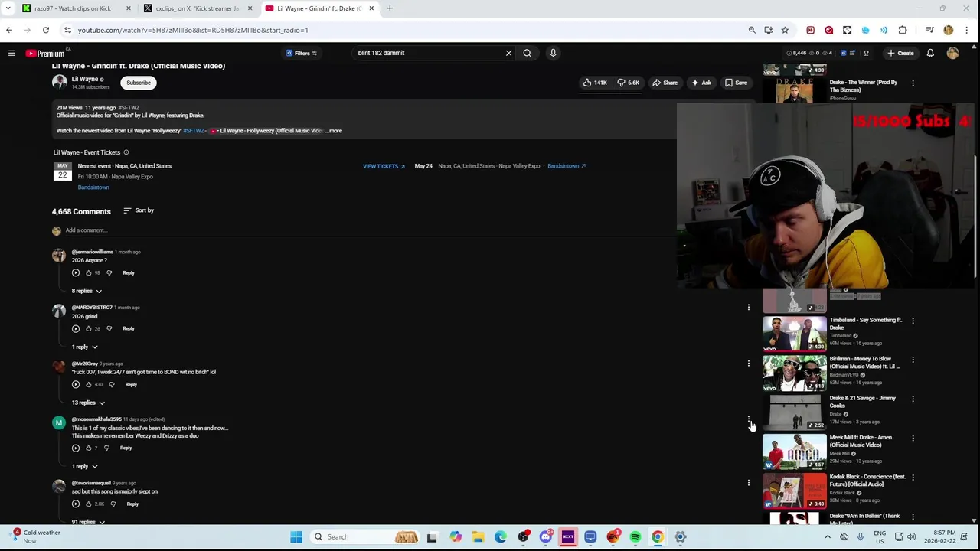Close the Lil Wayne Grindin' tab
The height and width of the screenshot is (551, 980).
(371, 8)
